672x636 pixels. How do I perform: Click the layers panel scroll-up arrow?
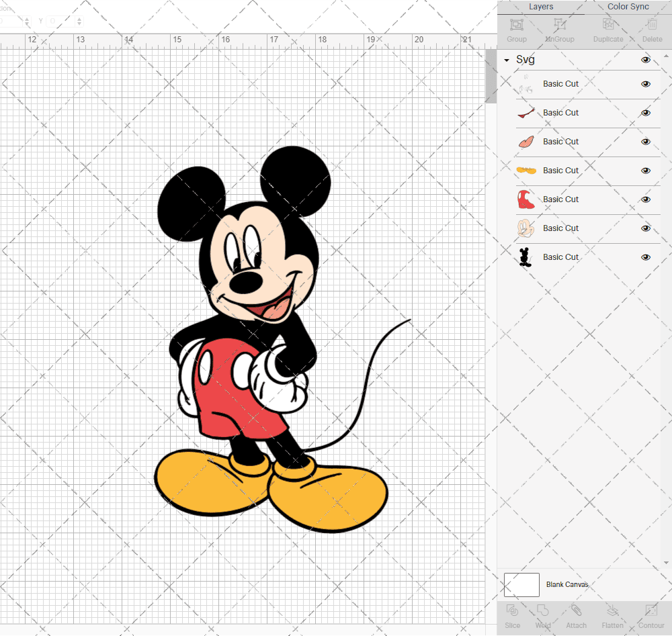coord(665,56)
